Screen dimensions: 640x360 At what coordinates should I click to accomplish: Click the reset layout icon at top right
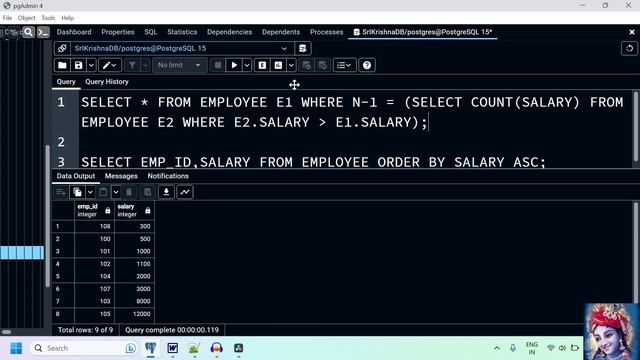point(629,48)
